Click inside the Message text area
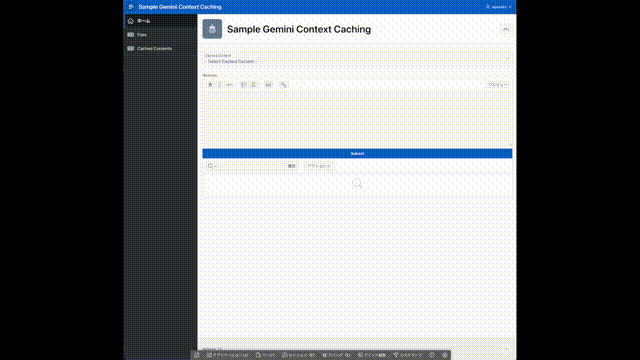Screen dimensions: 640x360 click(357, 118)
